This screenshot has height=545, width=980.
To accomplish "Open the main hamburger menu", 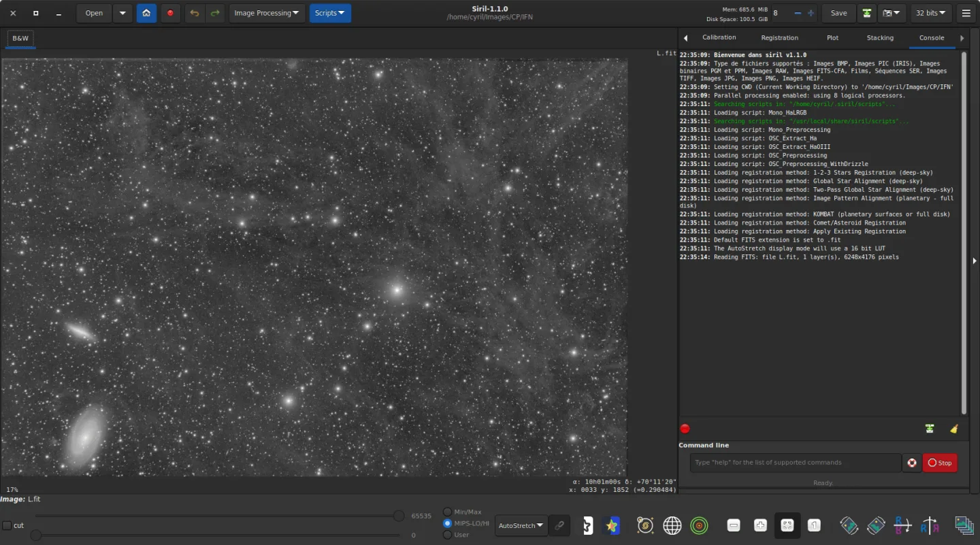I will 966,13.
